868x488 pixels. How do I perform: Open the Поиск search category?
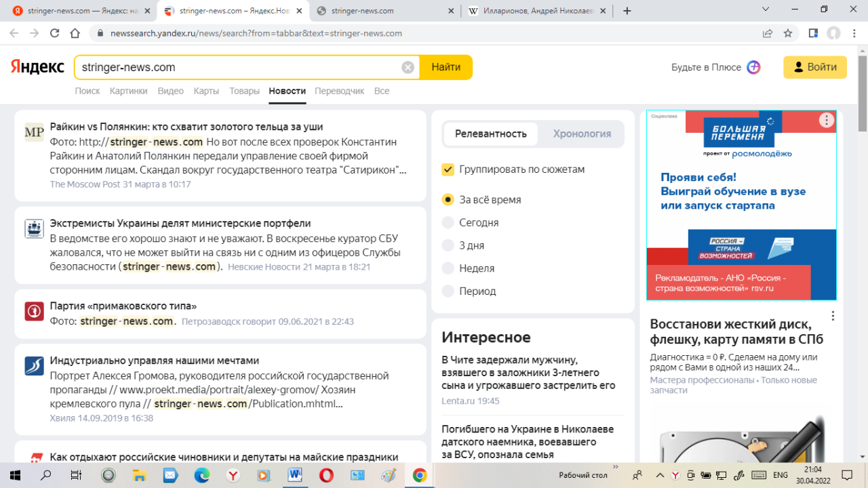(87, 91)
